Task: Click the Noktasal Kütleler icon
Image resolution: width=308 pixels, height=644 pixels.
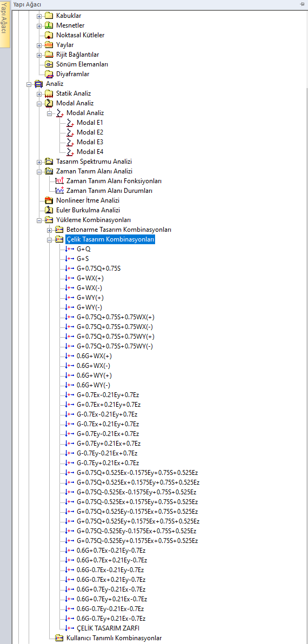Action: (49, 35)
